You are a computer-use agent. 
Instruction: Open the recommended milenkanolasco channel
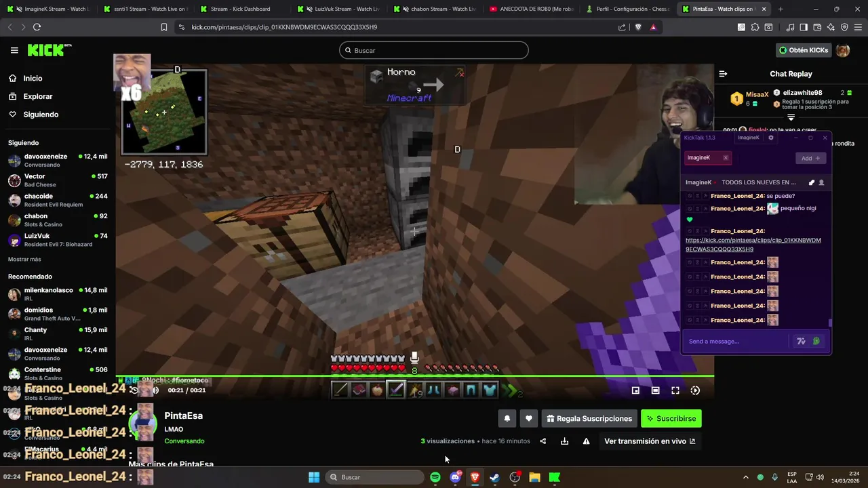pos(58,294)
